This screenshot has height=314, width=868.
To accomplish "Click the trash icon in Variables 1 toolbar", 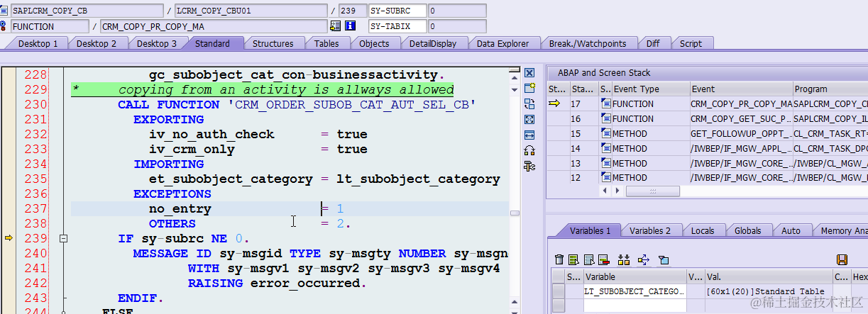I will (559, 259).
